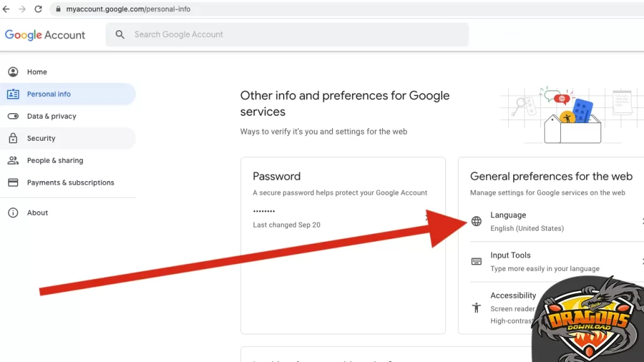
Task: Open the About menu item
Action: (x=38, y=213)
